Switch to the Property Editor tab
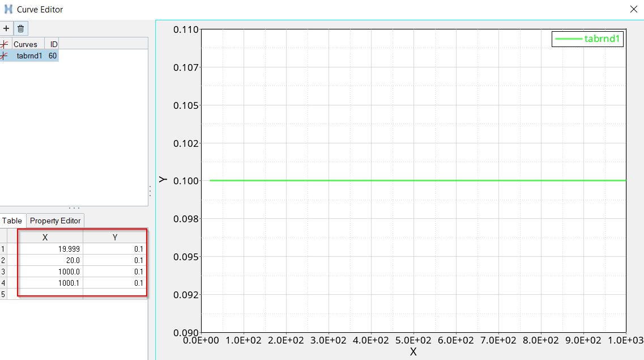644x360 pixels. [x=56, y=221]
